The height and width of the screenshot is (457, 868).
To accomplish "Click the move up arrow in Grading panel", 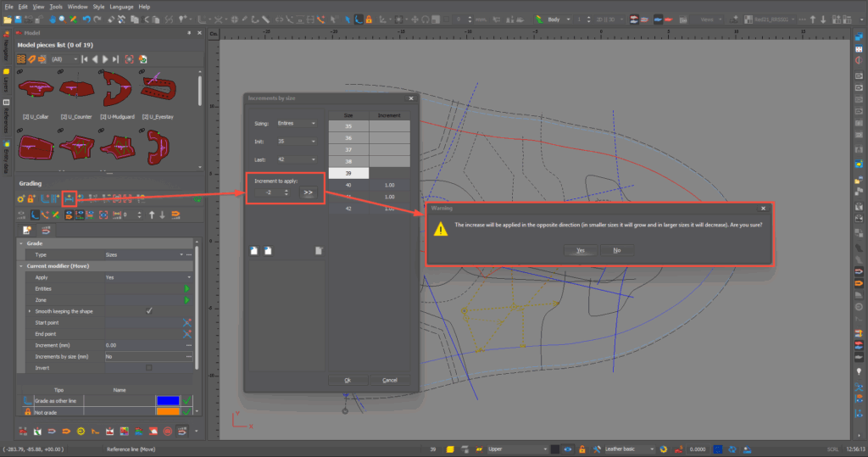I will [x=150, y=215].
